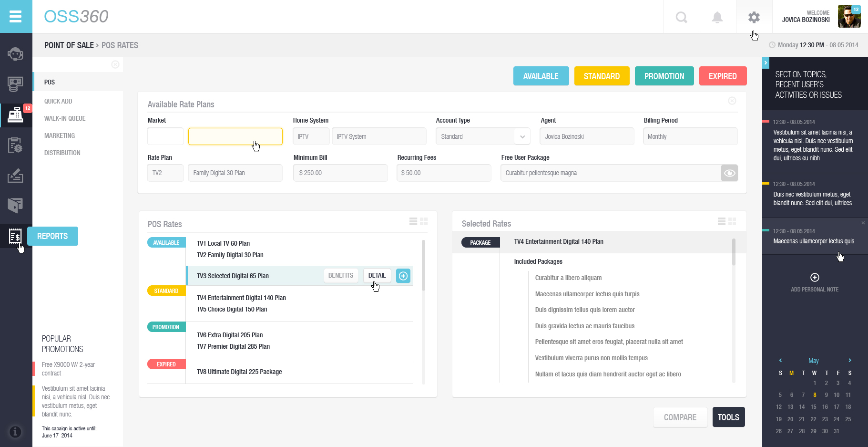Switch Selected Rates to list view
This screenshot has height=447, width=868.
(722, 221)
